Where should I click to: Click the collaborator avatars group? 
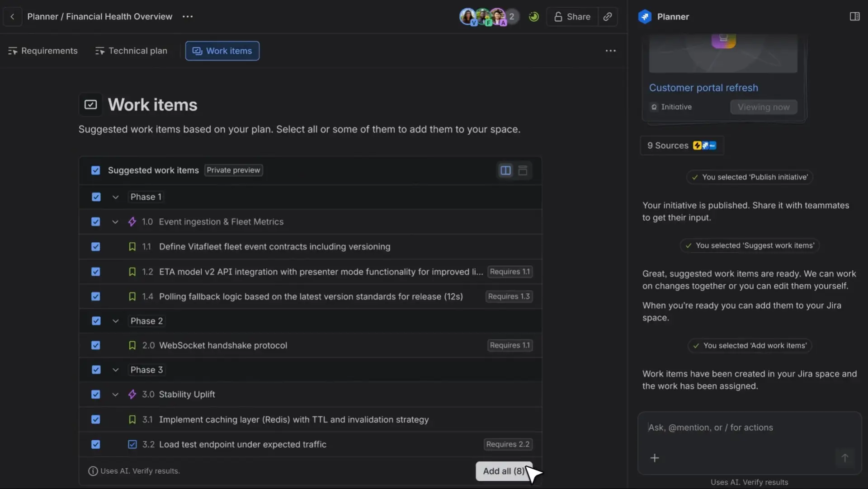tap(489, 17)
